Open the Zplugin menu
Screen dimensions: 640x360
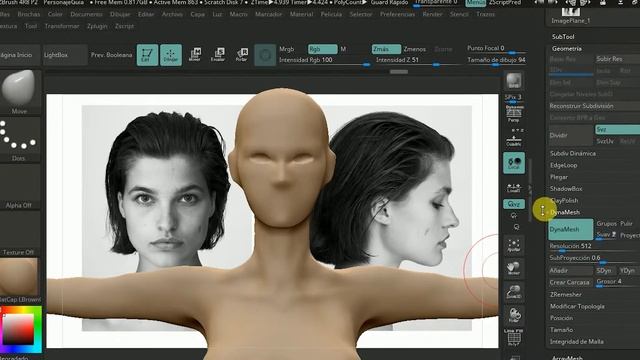click(x=97, y=26)
